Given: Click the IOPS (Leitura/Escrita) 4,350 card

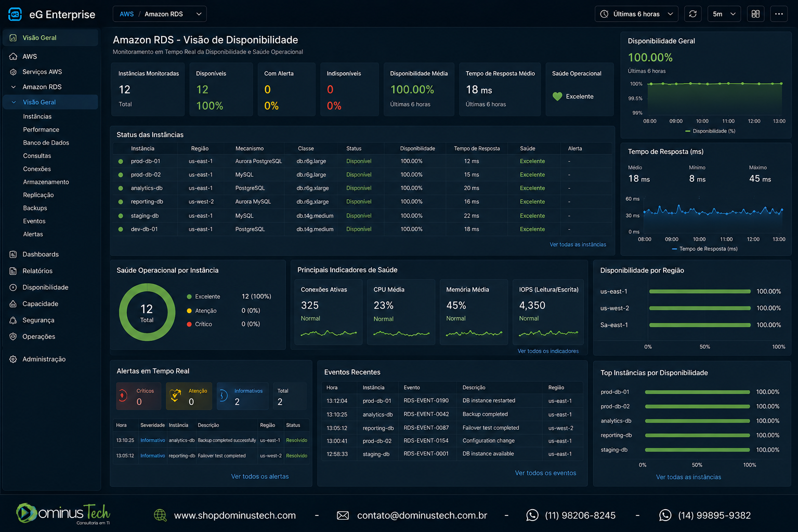Looking at the screenshot, I should tap(548, 312).
